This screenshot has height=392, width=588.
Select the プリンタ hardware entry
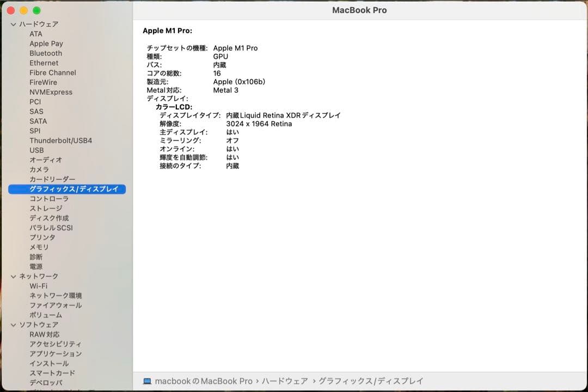pos(42,237)
